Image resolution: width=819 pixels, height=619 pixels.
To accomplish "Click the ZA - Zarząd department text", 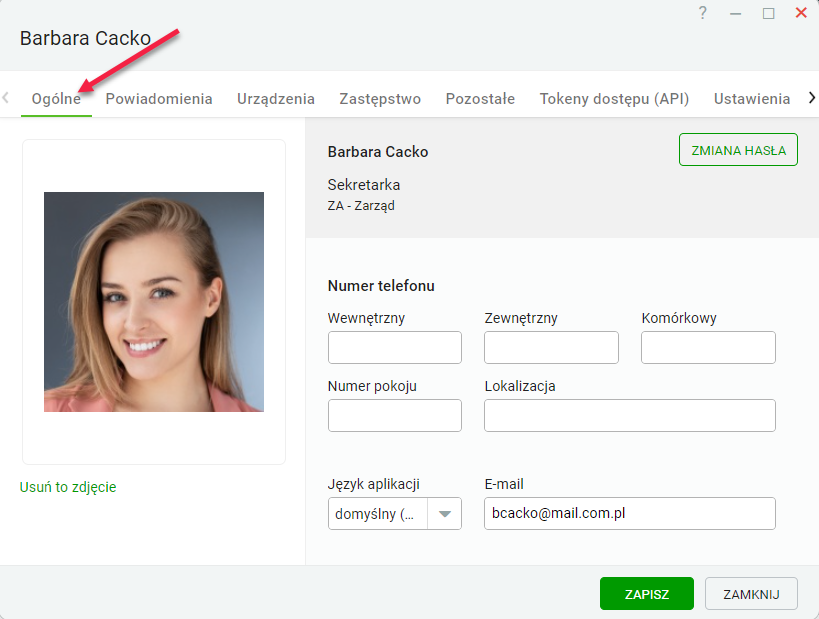I will pos(361,205).
